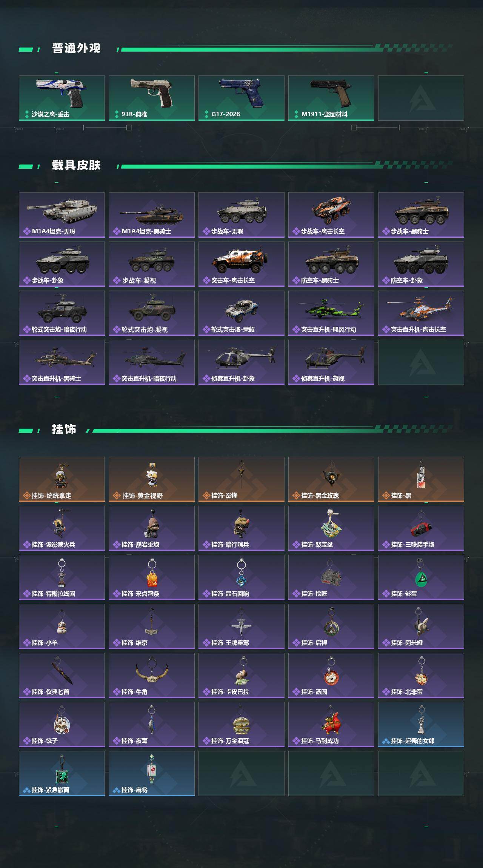Click the 突击车-鹰击长空 assault vehicle
Viewport: 483px width, 868px height.
coord(241,264)
